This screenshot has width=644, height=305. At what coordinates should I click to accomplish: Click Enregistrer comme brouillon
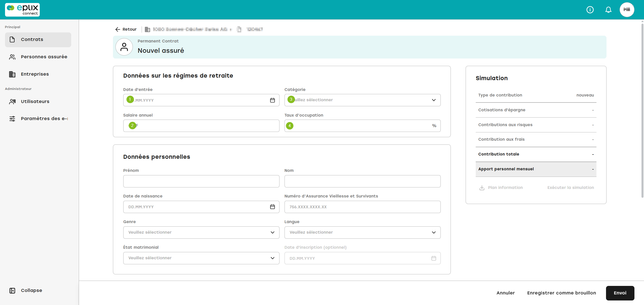click(561, 293)
